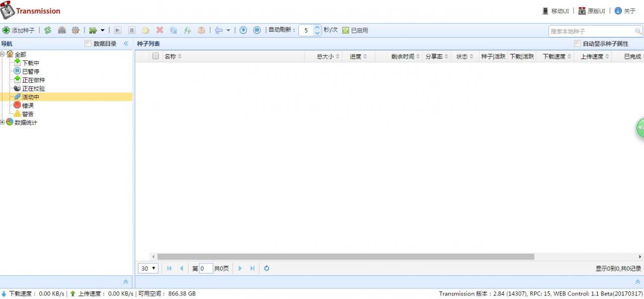Click the greyed double-page icon right of the red X
This screenshot has width=644, height=299.
(174, 30)
